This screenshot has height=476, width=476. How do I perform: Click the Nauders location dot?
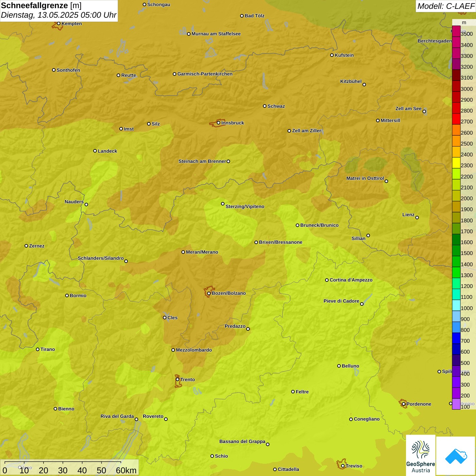point(86,205)
